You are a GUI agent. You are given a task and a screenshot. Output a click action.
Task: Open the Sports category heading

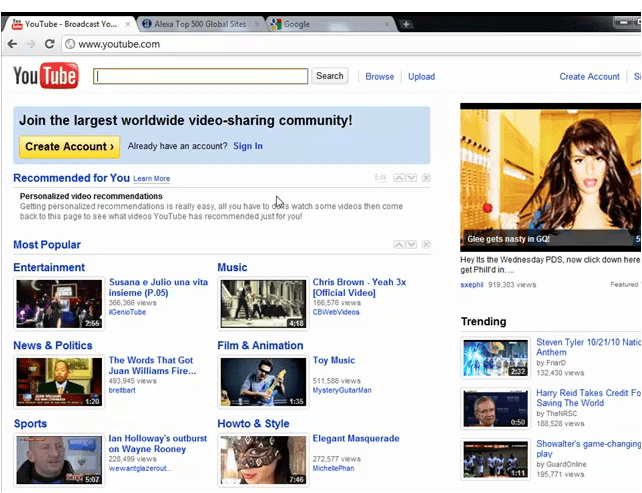point(30,423)
